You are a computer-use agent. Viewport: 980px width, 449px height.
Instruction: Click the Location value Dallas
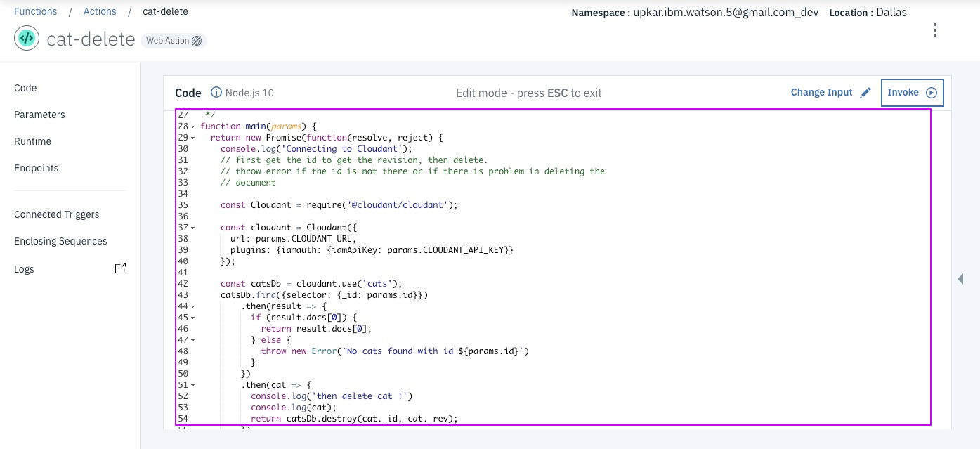(891, 13)
